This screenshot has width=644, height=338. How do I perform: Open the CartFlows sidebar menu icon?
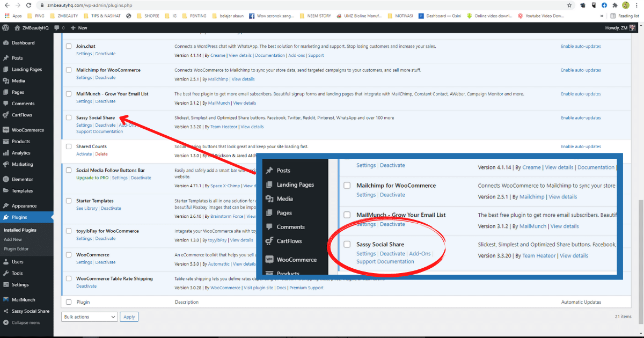coord(6,115)
